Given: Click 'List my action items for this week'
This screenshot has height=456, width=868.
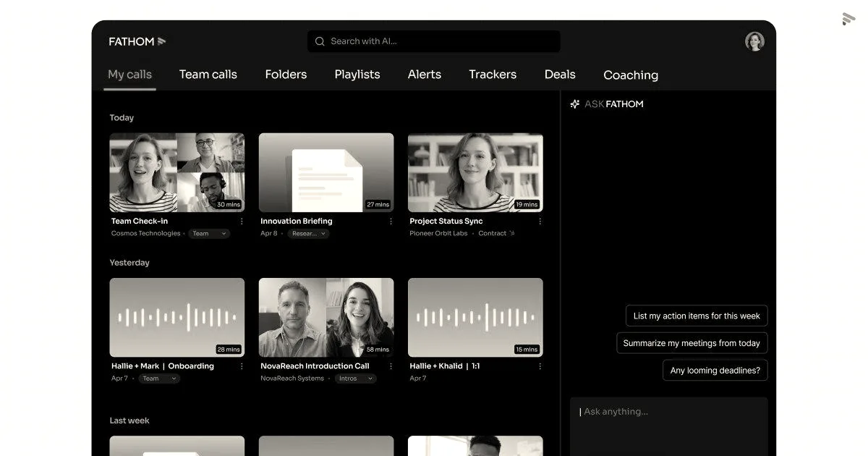Looking at the screenshot, I should click(x=697, y=316).
